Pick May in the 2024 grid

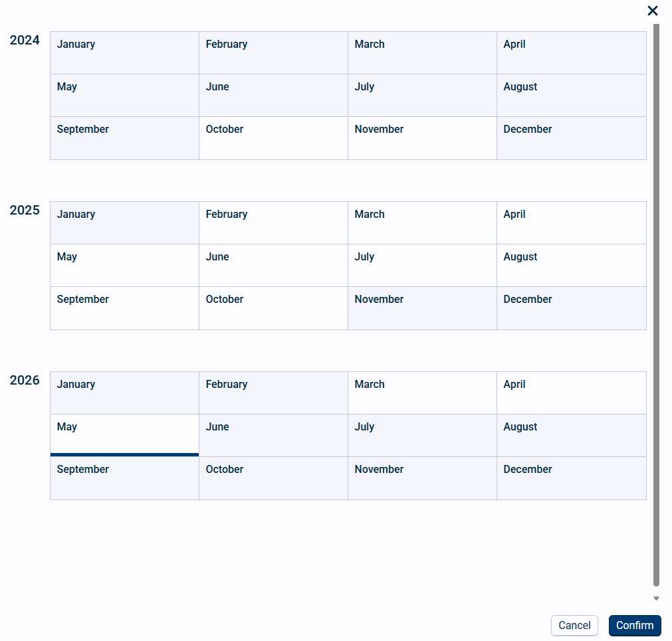tap(125, 96)
